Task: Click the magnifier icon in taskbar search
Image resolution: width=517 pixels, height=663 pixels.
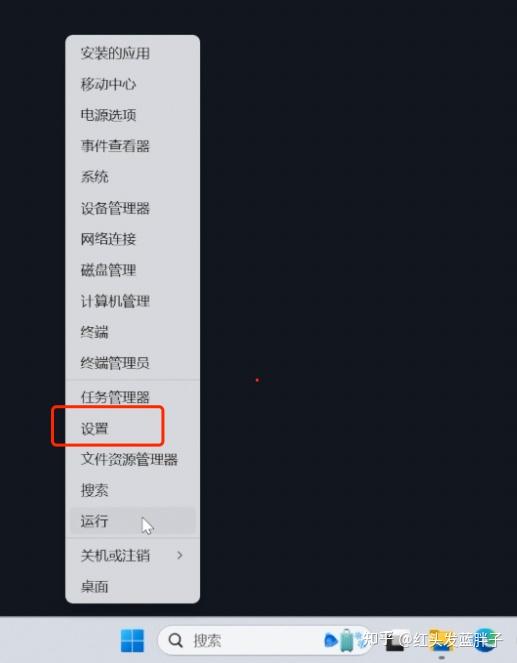Action: tap(175, 640)
